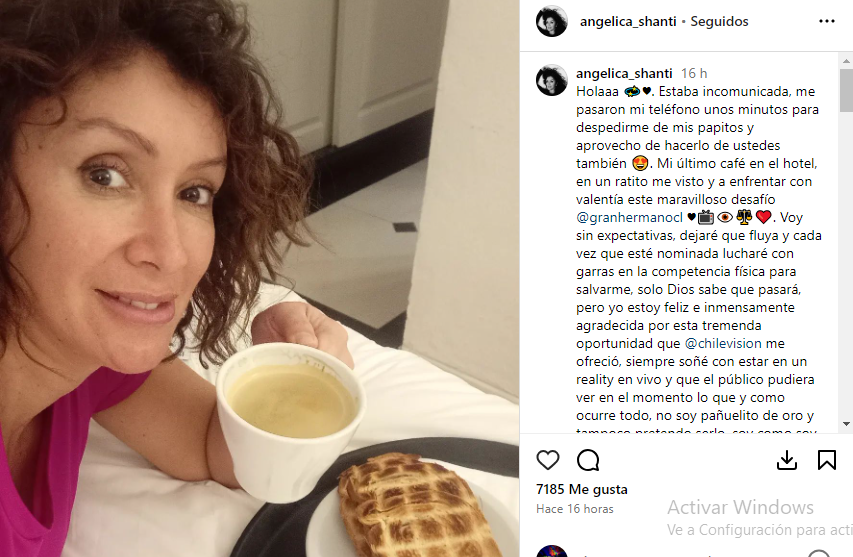This screenshot has width=853, height=557.
Task: Click the scrollbar up arrow in caption
Action: pos(846,60)
